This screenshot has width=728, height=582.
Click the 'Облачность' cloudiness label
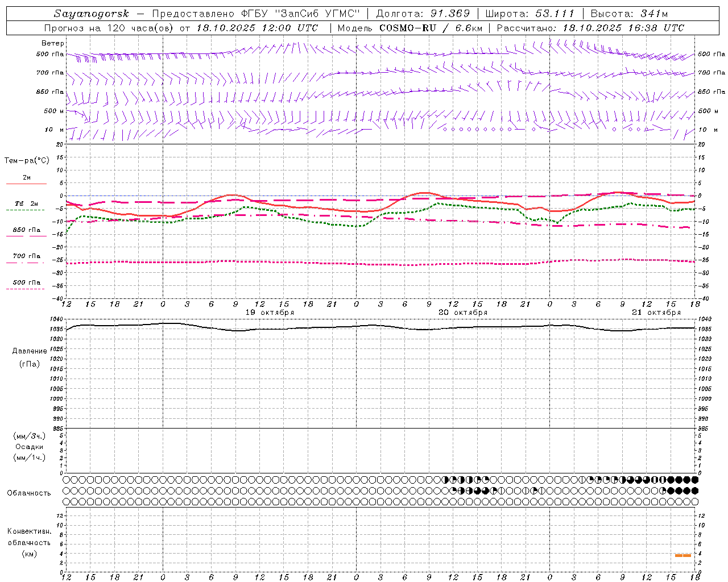pos(29,493)
